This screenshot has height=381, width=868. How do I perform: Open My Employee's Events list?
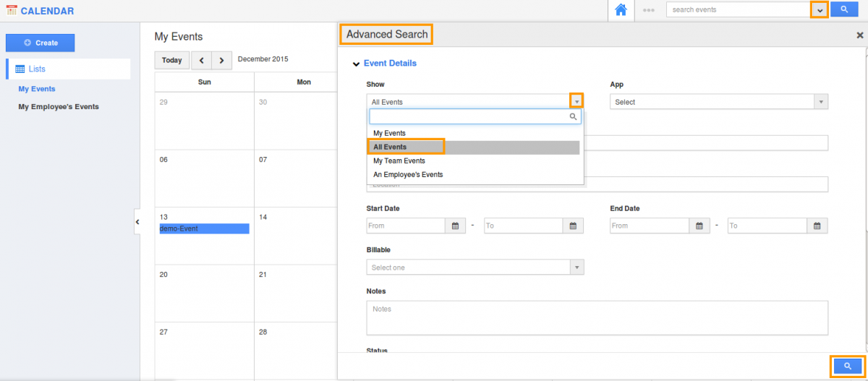[59, 106]
